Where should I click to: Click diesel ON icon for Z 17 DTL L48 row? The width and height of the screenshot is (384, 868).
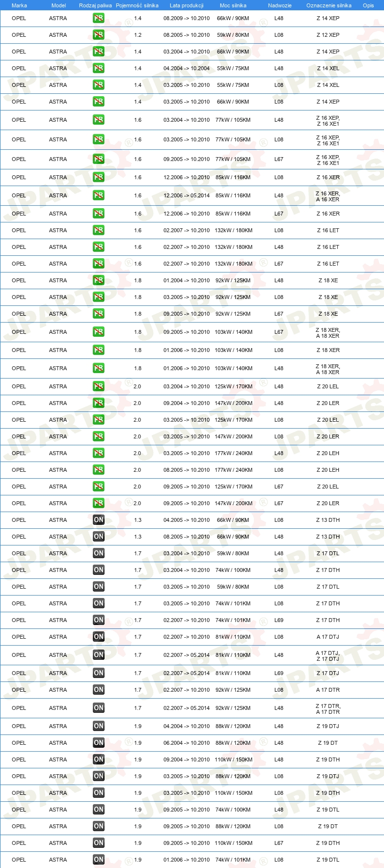pyautogui.click(x=99, y=553)
